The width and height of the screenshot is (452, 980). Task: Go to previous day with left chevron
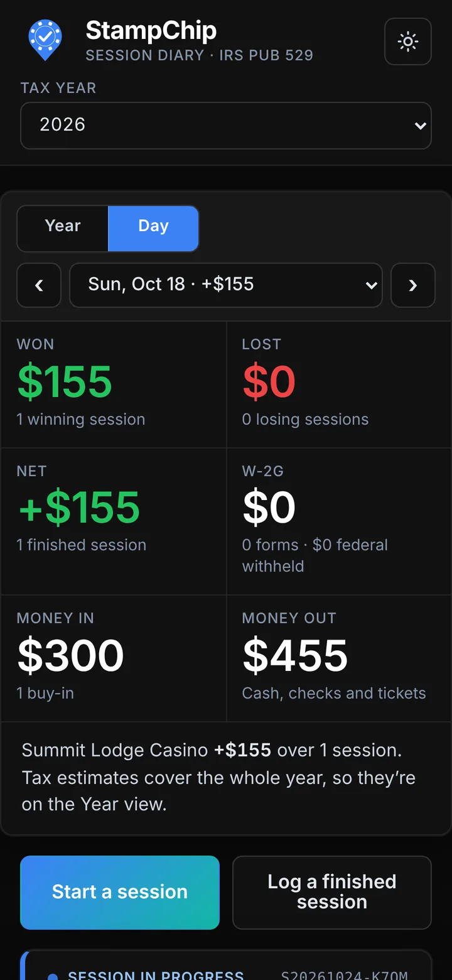click(39, 285)
